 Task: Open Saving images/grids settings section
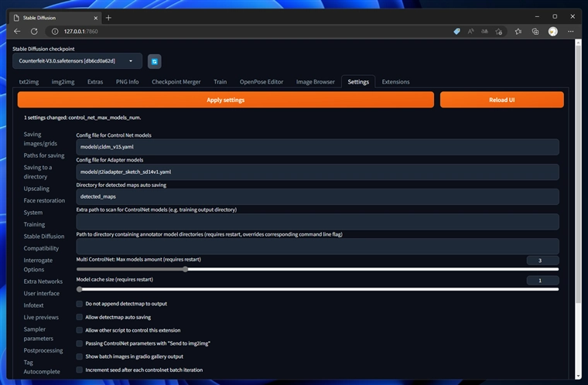[x=40, y=138]
